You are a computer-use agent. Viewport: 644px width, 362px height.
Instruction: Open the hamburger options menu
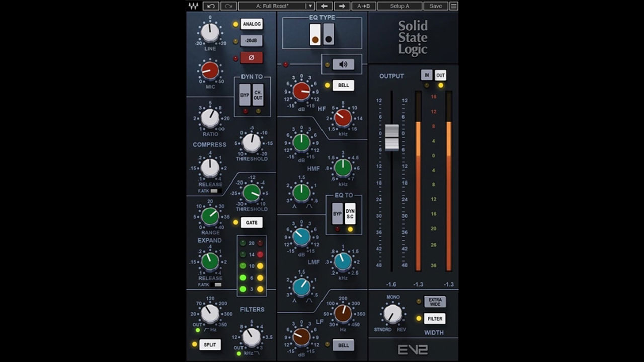click(x=454, y=6)
